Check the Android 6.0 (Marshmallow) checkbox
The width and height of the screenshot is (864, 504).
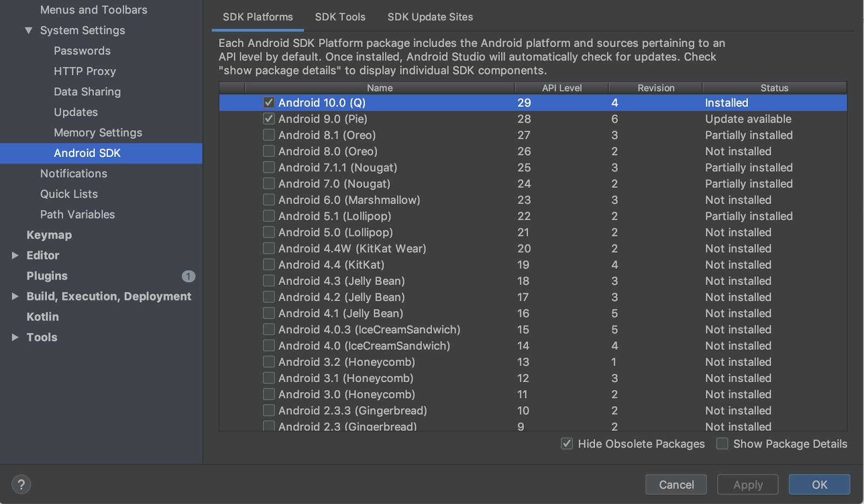point(269,200)
